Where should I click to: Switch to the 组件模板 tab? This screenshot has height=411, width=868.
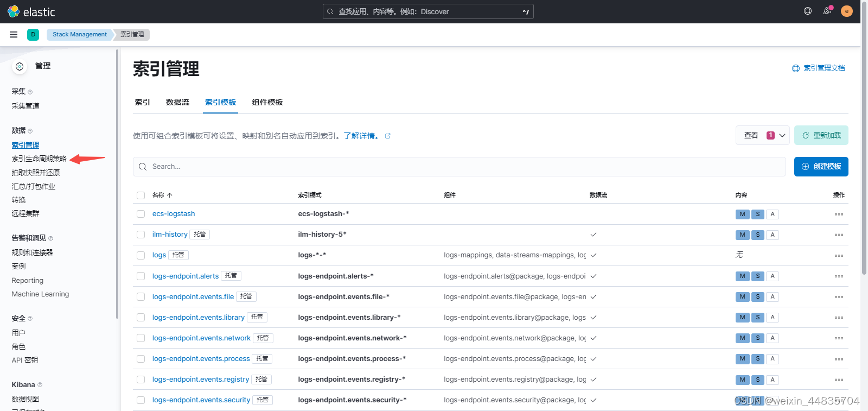(x=267, y=102)
